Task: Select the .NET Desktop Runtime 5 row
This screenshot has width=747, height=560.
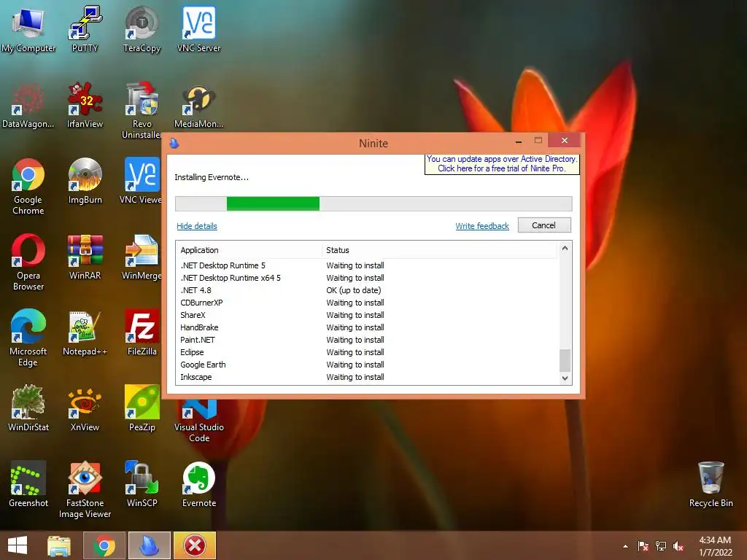Action: coord(367,265)
